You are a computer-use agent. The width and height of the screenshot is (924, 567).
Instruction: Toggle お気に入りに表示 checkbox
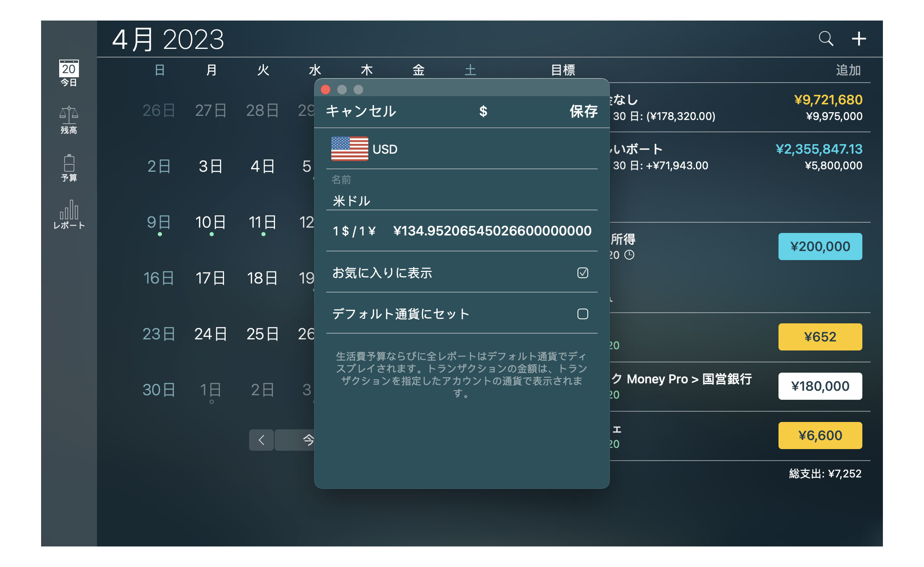pos(582,273)
